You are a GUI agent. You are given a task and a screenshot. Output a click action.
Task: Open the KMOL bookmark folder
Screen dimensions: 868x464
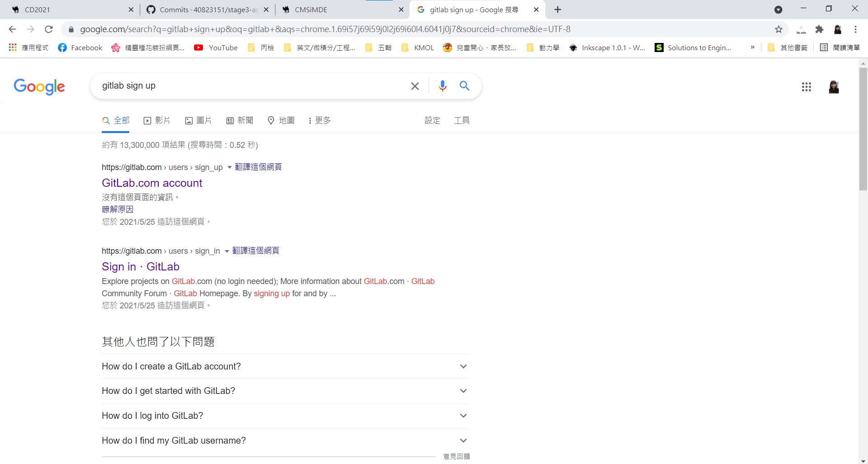point(417,47)
